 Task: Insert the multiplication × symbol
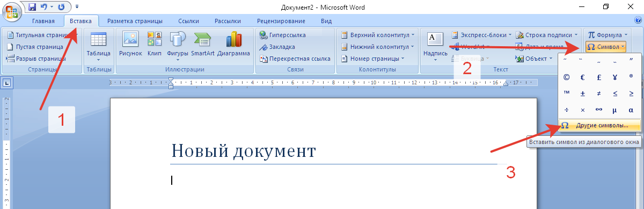pyautogui.click(x=582, y=110)
